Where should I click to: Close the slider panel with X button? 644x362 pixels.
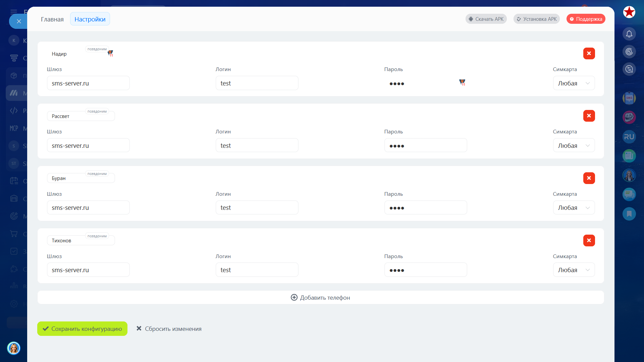(x=19, y=21)
